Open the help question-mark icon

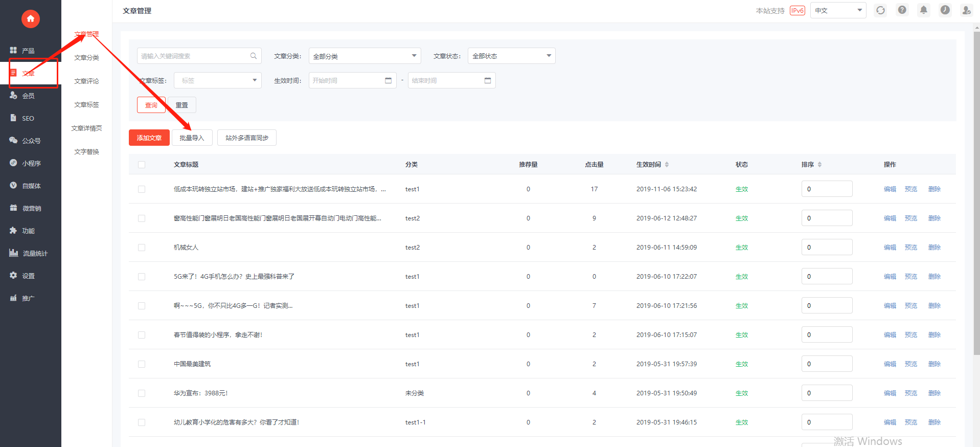pos(902,10)
